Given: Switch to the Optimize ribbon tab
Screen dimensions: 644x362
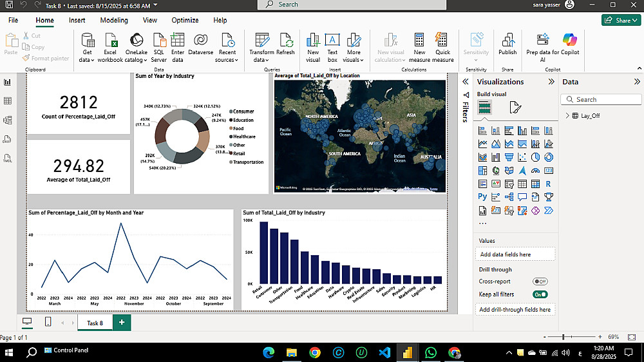Looking at the screenshot, I should point(185,20).
